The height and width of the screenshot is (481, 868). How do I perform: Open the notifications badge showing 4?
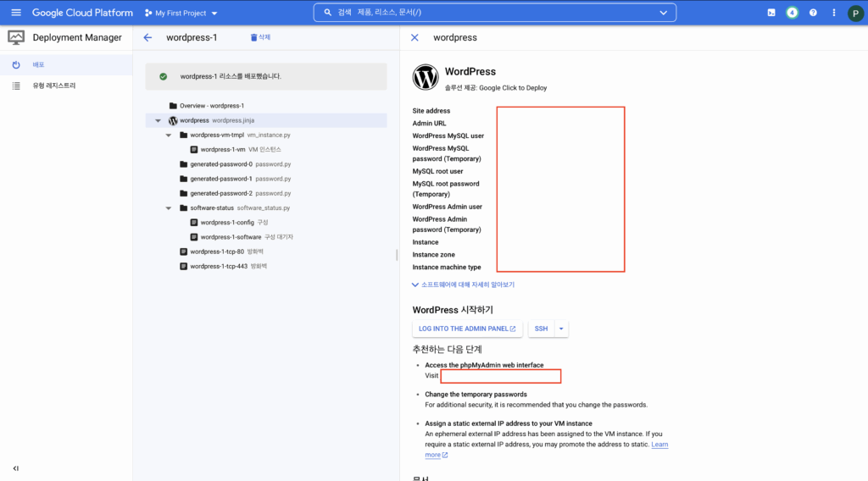click(x=793, y=13)
